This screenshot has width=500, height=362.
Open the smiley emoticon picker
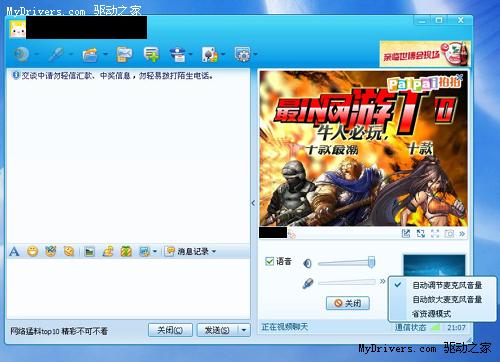[32, 251]
